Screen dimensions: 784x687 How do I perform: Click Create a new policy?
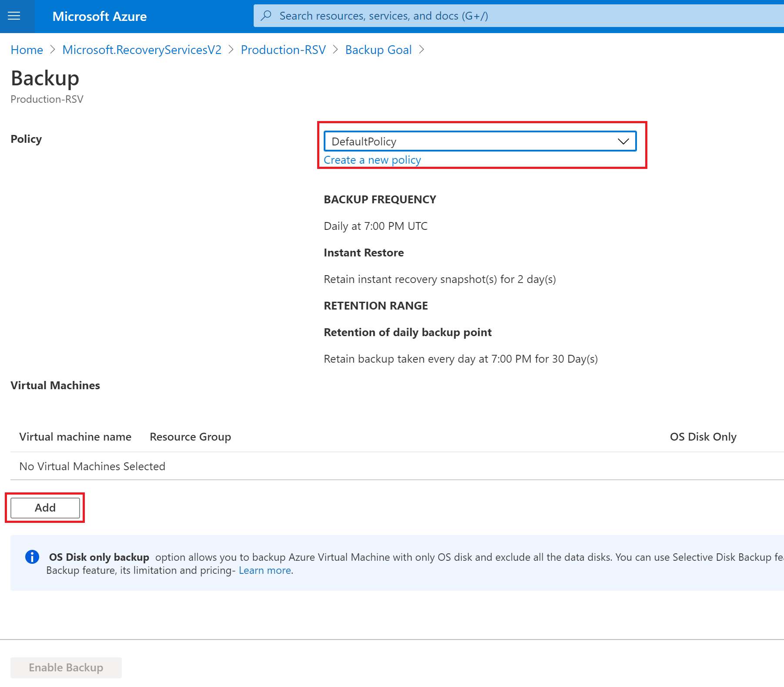click(x=372, y=160)
